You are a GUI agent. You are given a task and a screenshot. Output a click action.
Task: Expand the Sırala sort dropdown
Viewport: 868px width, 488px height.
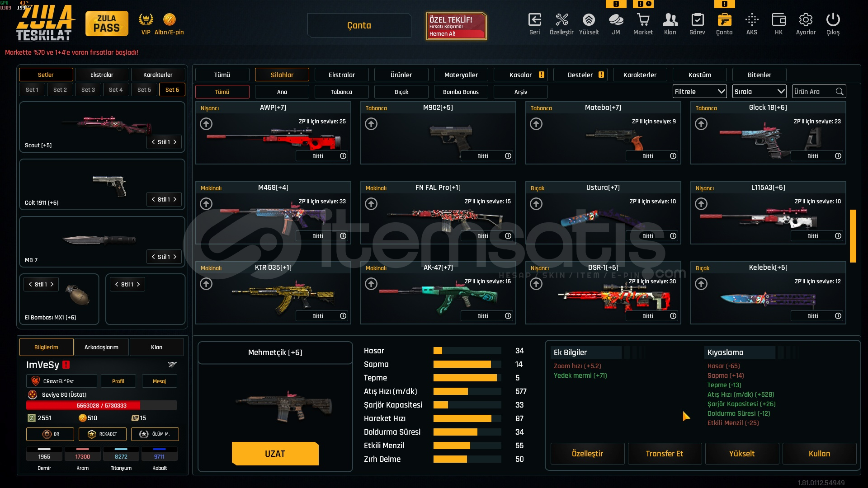[x=759, y=91]
